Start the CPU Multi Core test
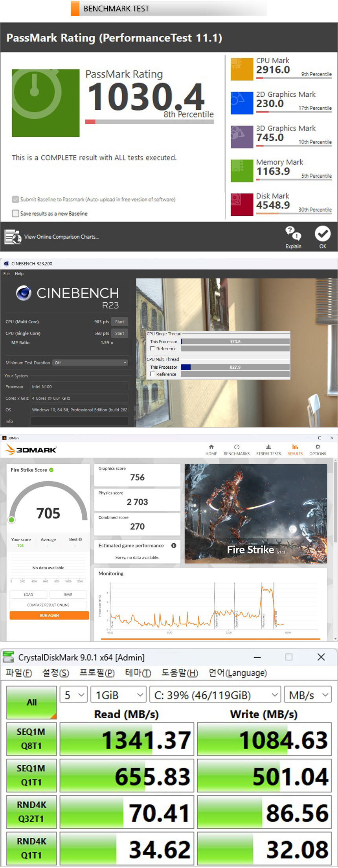The image size is (338, 868). (x=119, y=322)
